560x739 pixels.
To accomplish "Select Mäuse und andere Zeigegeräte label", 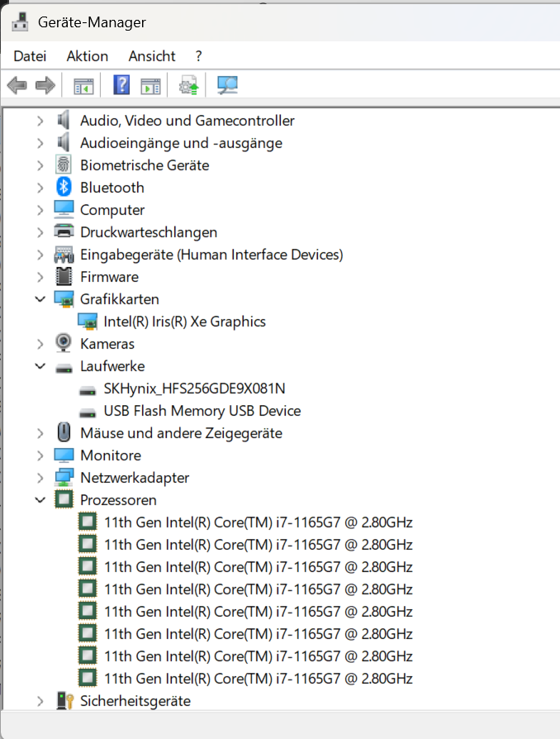I will point(182,433).
